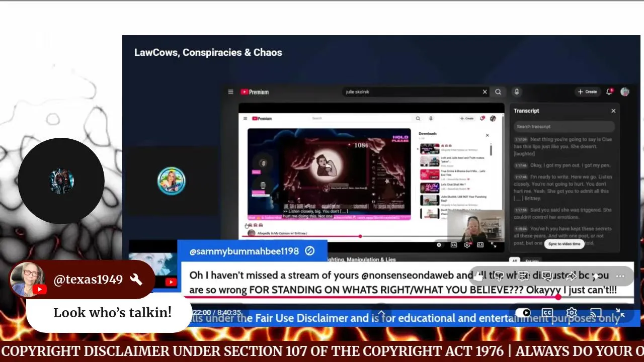The image size is (644, 362).
Task: Open settings gear on inner video player
Action: pos(467,245)
